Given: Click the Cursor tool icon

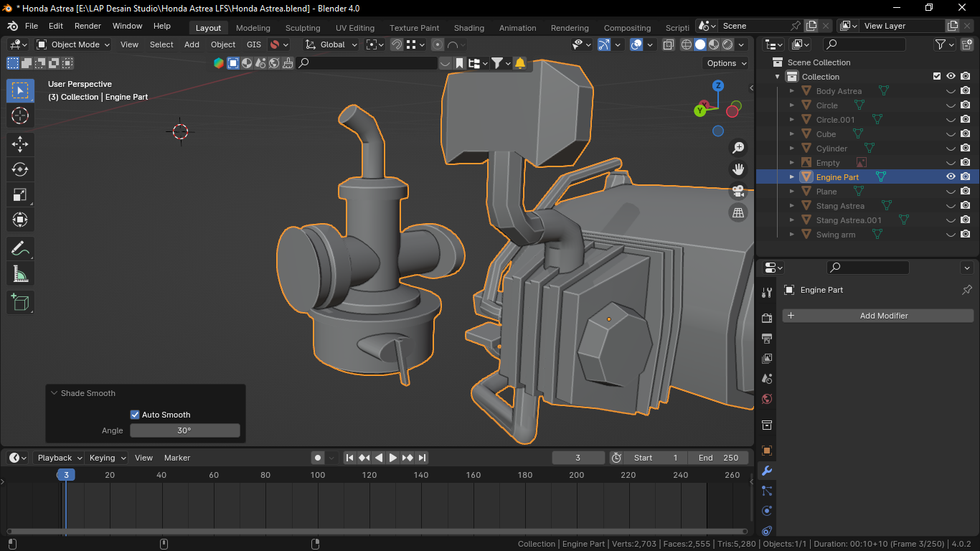Looking at the screenshot, I should click(x=20, y=116).
